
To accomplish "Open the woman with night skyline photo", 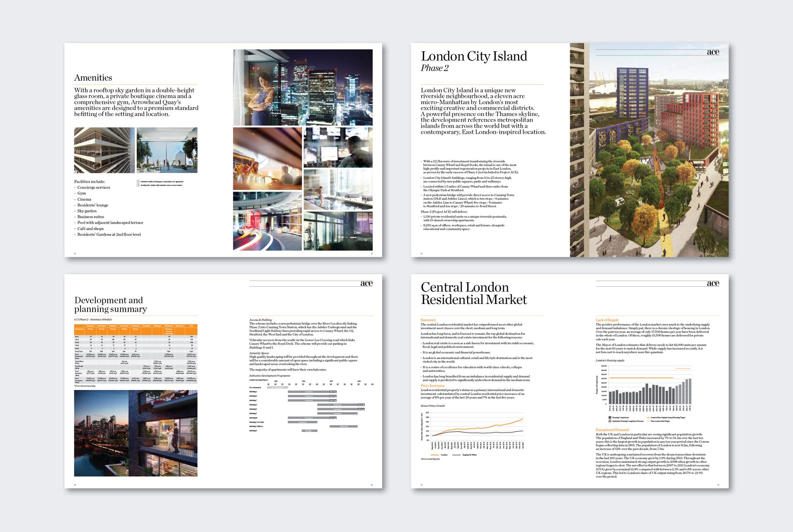I will (302, 87).
